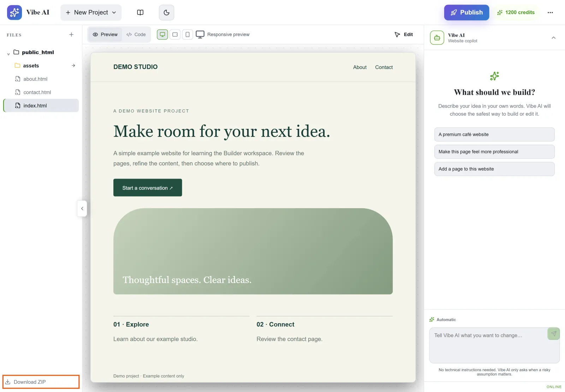565x392 pixels.
Task: Enable Edit mode with cursor icon
Action: [404, 35]
